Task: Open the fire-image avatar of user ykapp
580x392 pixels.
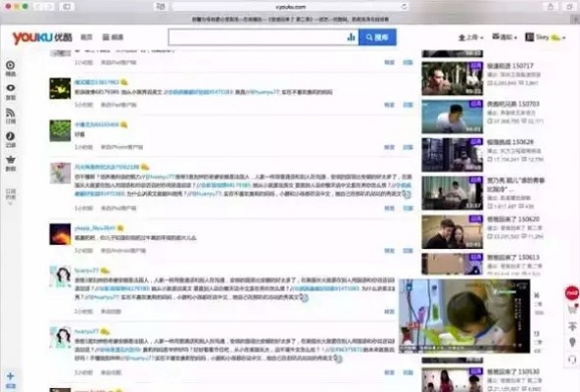Action: [60, 234]
